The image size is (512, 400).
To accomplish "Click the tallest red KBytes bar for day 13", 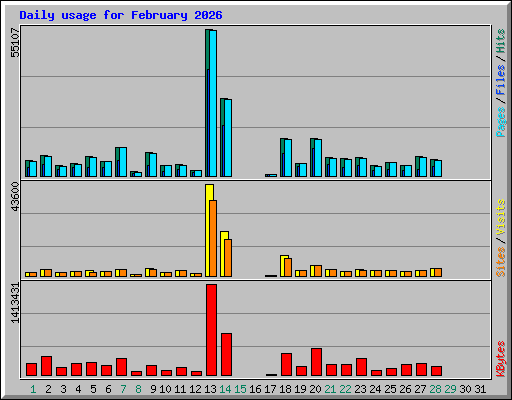I will click(x=211, y=330).
